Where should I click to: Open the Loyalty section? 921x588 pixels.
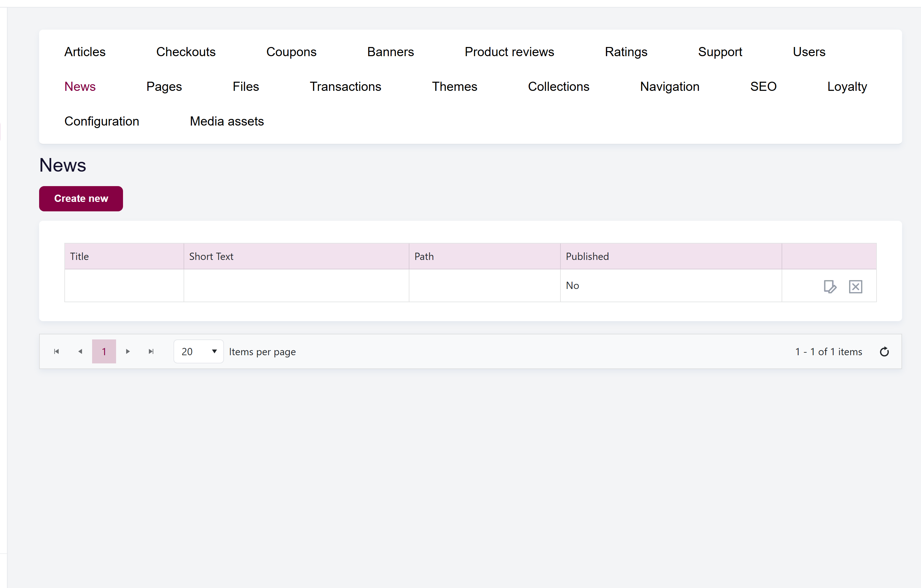[x=847, y=86]
